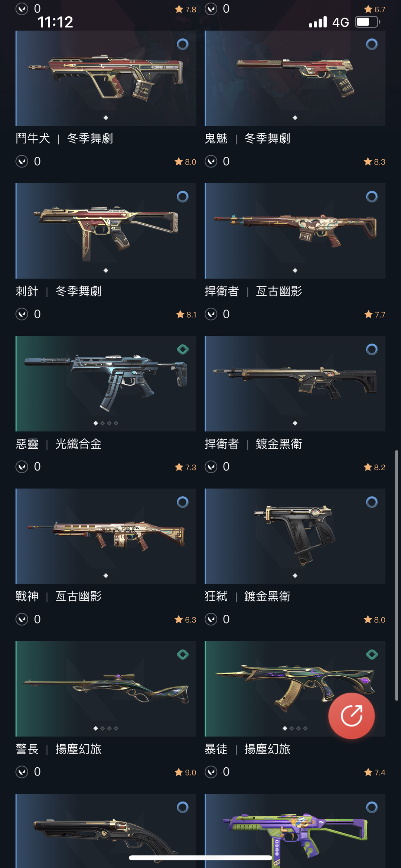Image resolution: width=401 pixels, height=868 pixels.
Task: Tap star rating 8.1 under 刺針 冬季舞劇
Action: pyautogui.click(x=186, y=315)
